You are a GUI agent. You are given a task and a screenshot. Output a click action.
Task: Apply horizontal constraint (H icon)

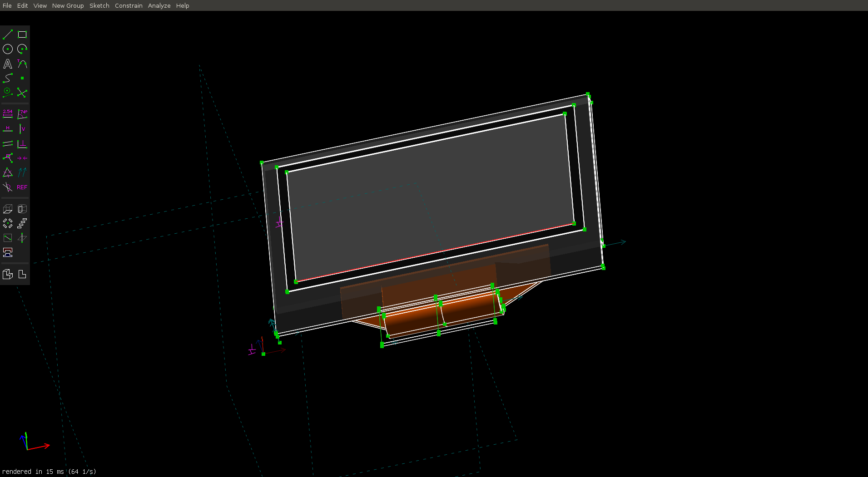[8, 129]
